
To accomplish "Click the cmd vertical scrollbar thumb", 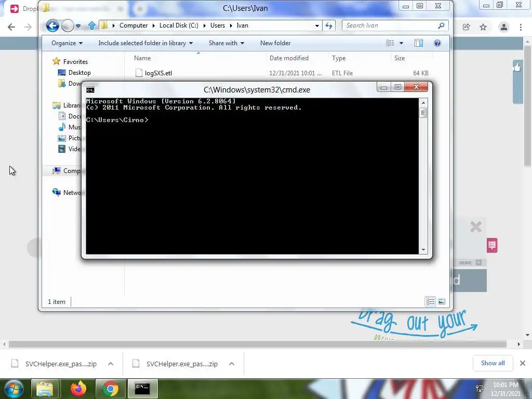I will 423,113.
